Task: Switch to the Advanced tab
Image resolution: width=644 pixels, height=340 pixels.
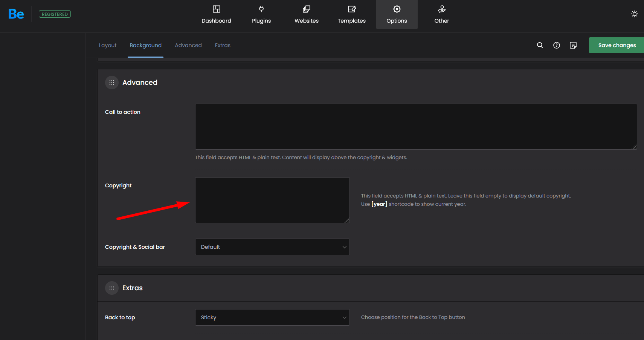Action: [x=188, y=45]
